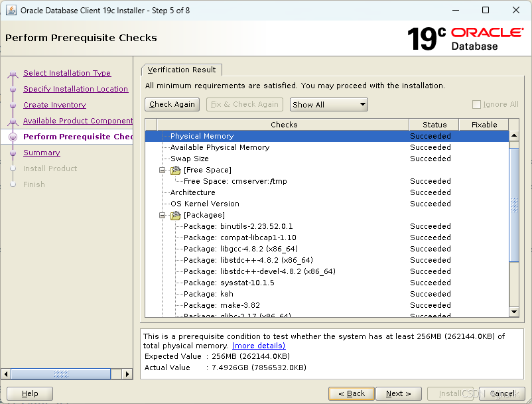Select the Swap Size check row
Image resolution: width=532 pixels, height=404 pixels.
click(327, 159)
